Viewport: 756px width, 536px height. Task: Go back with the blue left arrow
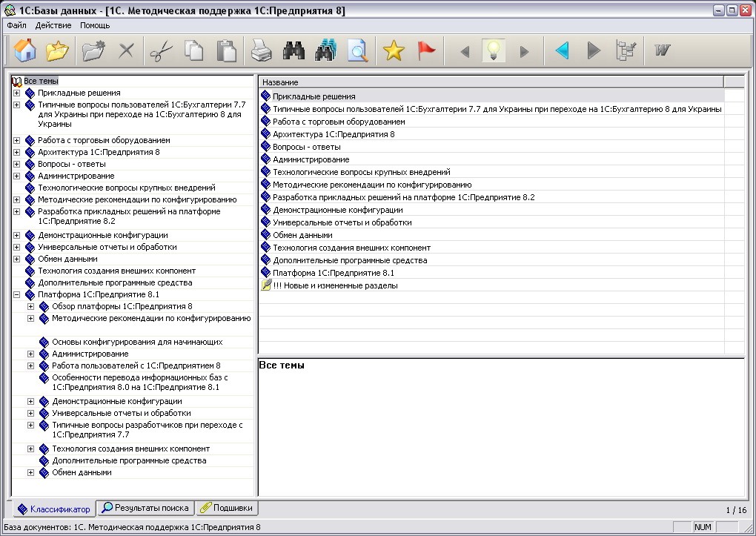[x=562, y=50]
